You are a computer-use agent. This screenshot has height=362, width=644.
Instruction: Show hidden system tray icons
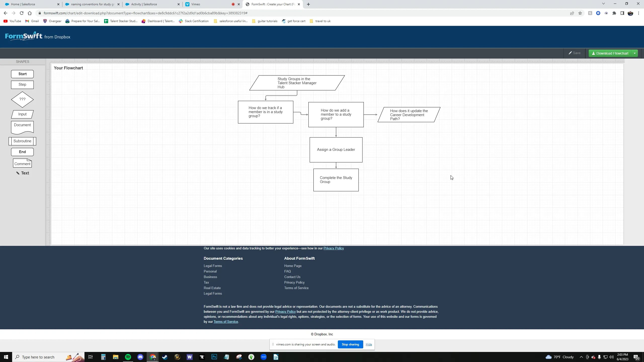point(581,357)
